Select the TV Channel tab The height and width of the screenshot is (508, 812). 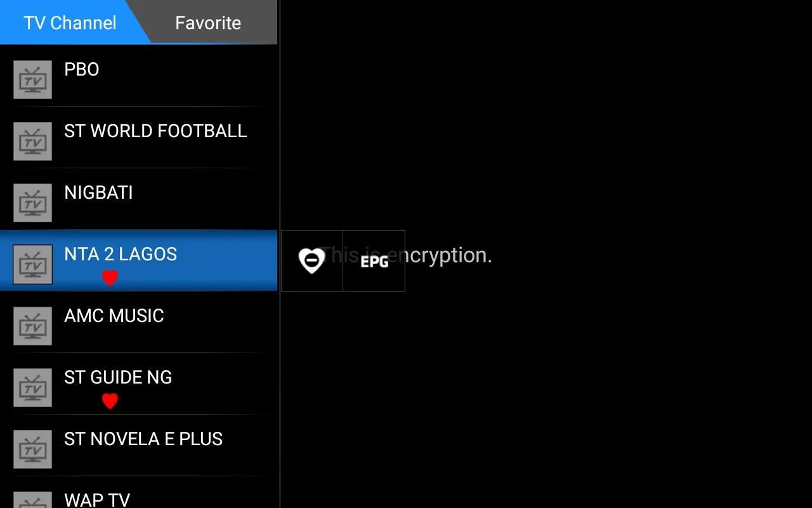70,23
